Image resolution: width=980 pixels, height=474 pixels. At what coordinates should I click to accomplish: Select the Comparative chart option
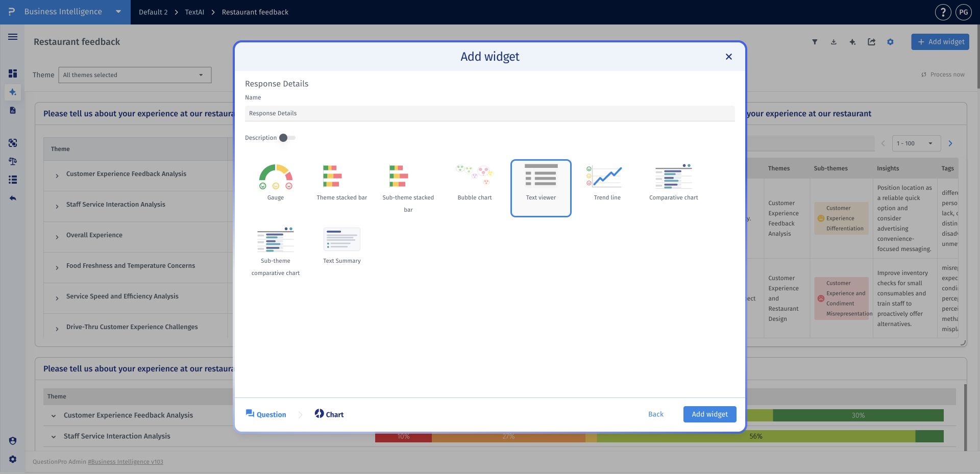[x=674, y=183]
